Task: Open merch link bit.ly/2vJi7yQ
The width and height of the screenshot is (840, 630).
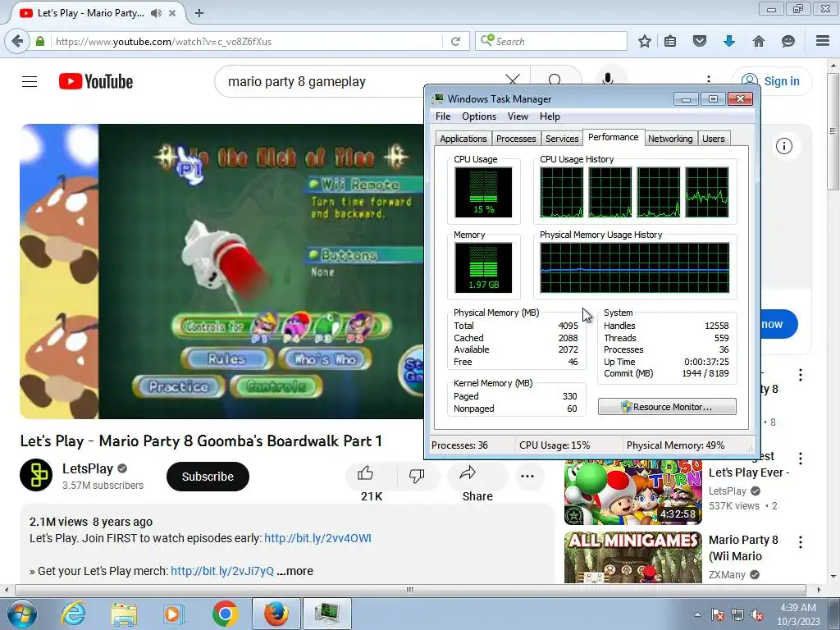Action: tap(222, 571)
